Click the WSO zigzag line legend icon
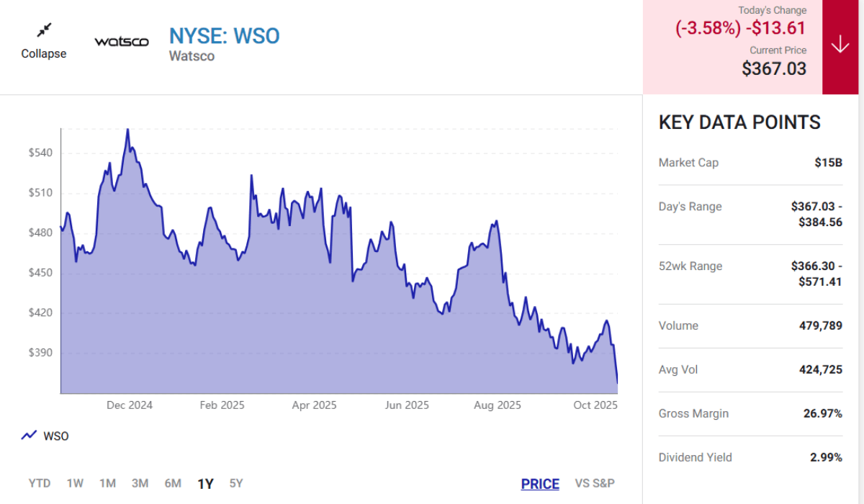This screenshot has width=864, height=504. tap(27, 435)
